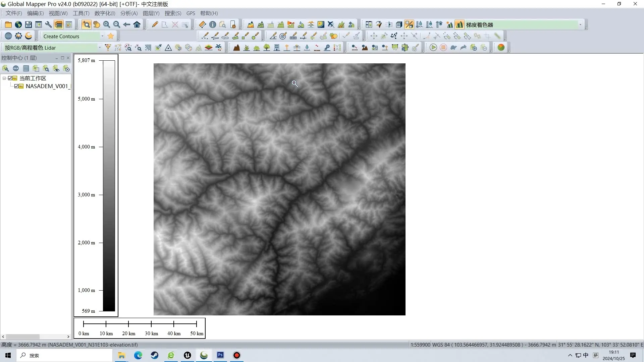Open the 工具(T) menu

click(x=81, y=13)
